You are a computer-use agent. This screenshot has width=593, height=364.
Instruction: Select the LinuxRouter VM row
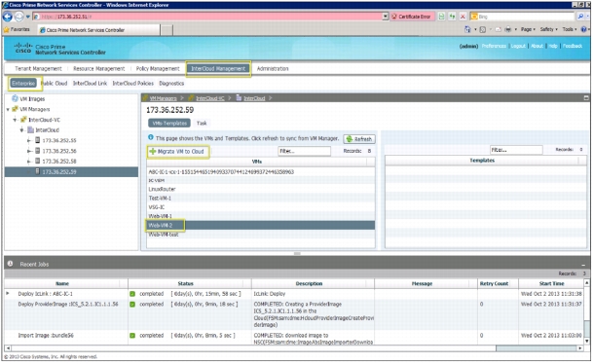click(x=261, y=189)
